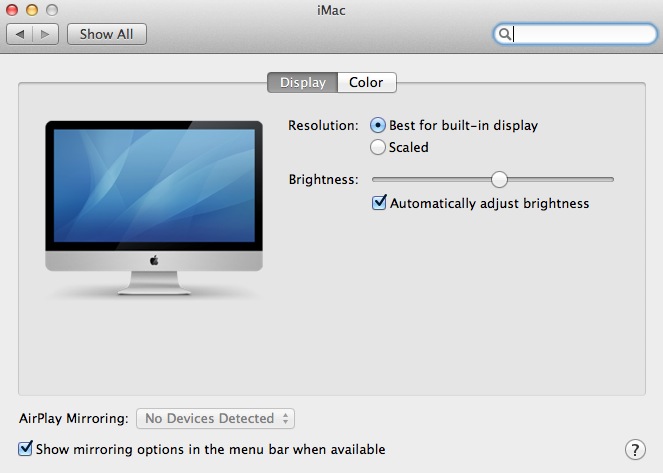Switch to the Color tab

(366, 83)
